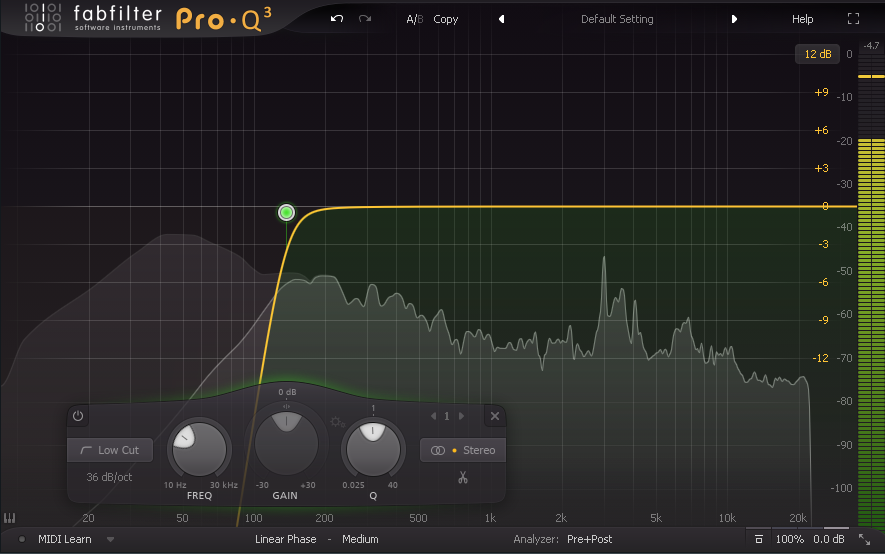Open the Low Cut filter shape menu
Screen dimensions: 885x554
pyautogui.click(x=110, y=450)
